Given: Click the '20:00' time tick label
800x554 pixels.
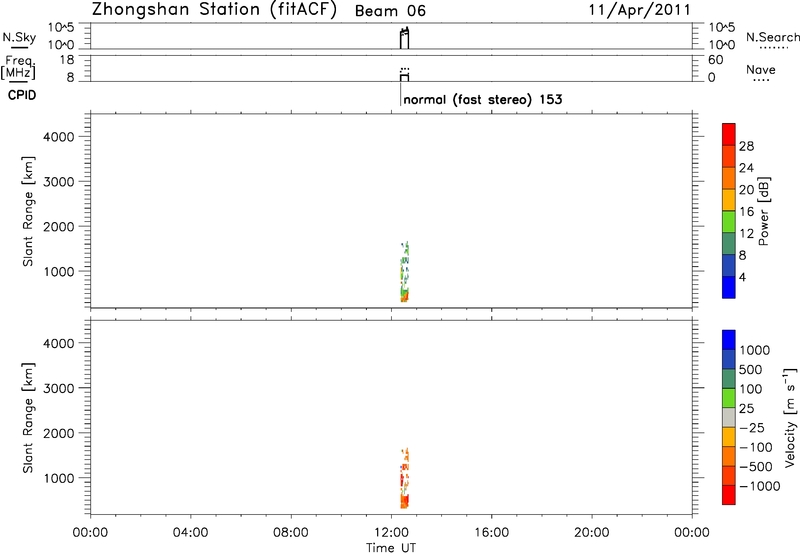Looking at the screenshot, I should [592, 533].
